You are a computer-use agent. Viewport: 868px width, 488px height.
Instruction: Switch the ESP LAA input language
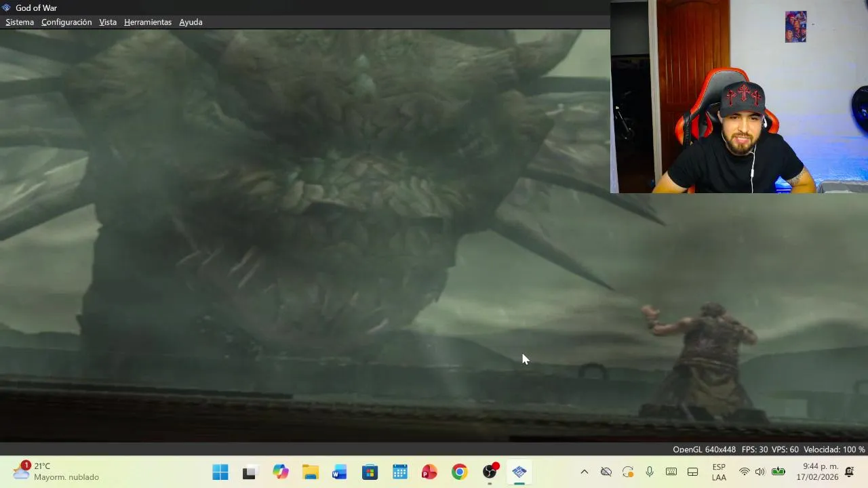click(x=719, y=472)
